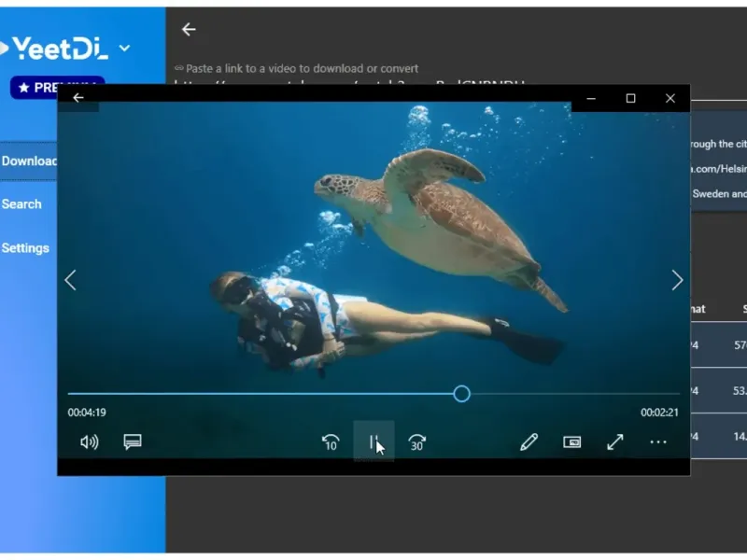The image size is (747, 560).
Task: Select the Download tab in the sidebar
Action: (29, 161)
